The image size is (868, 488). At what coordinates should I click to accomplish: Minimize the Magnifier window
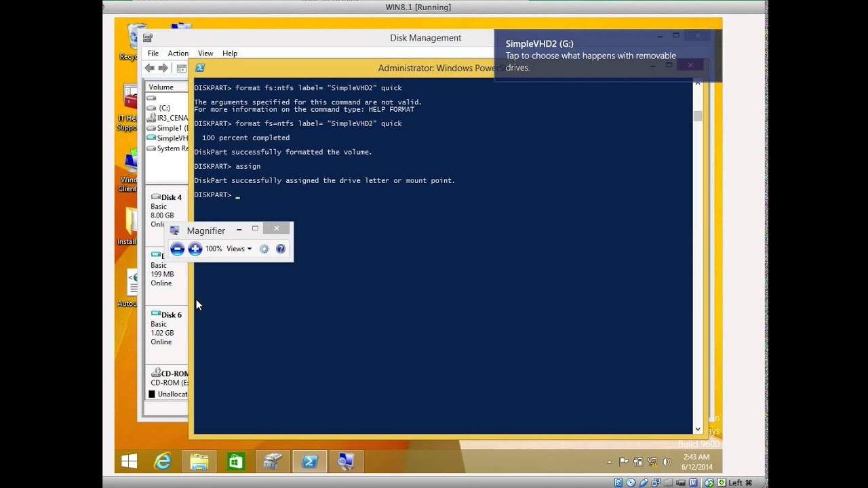point(239,229)
